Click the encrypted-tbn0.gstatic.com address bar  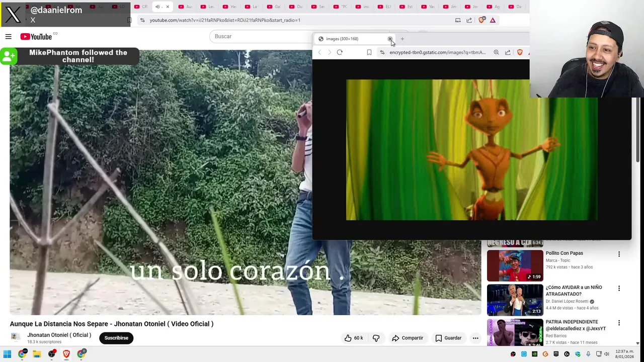click(x=438, y=52)
